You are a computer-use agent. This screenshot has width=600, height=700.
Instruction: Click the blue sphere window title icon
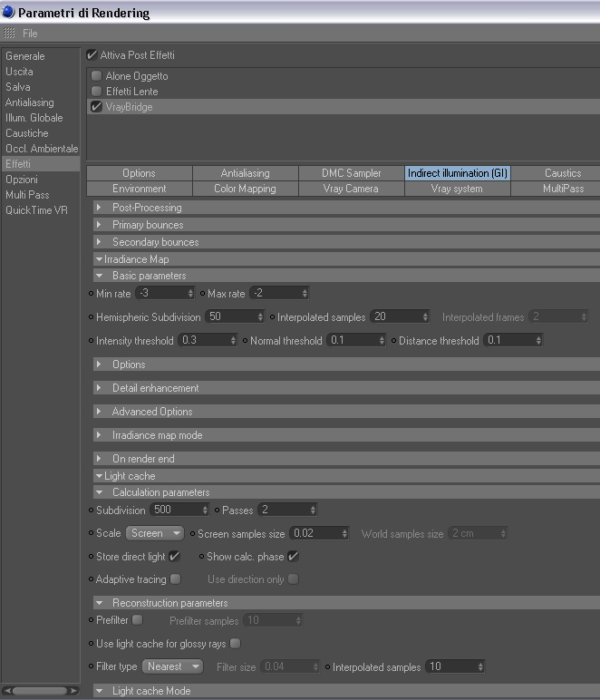tap(8, 12)
